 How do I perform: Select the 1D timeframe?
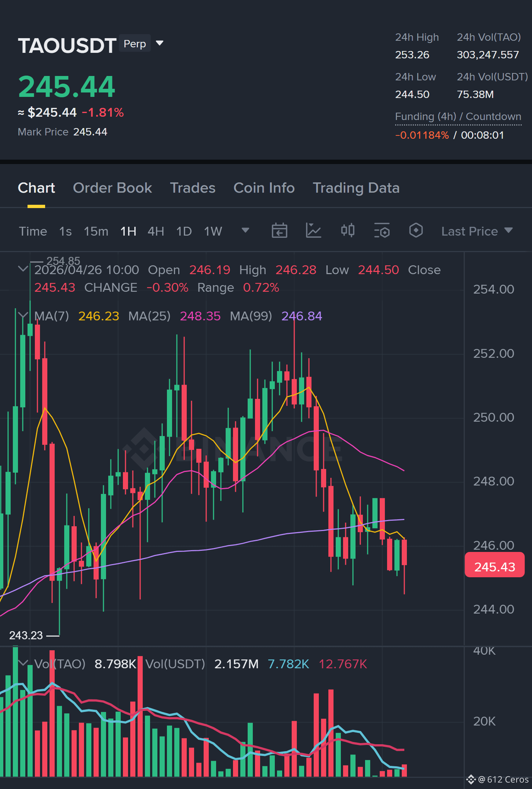(x=184, y=231)
